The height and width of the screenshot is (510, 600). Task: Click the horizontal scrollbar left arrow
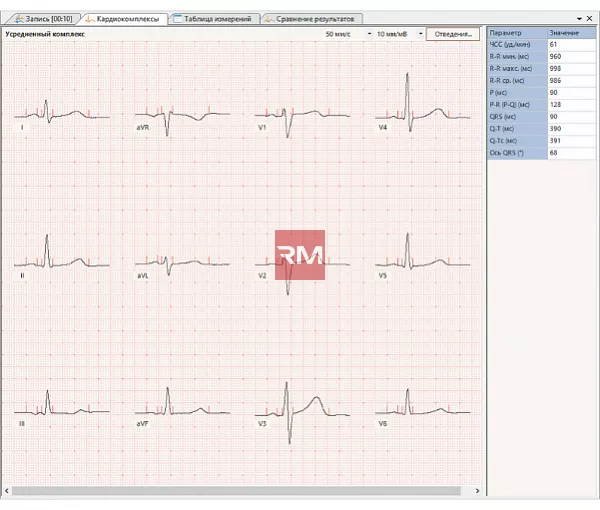(7, 491)
